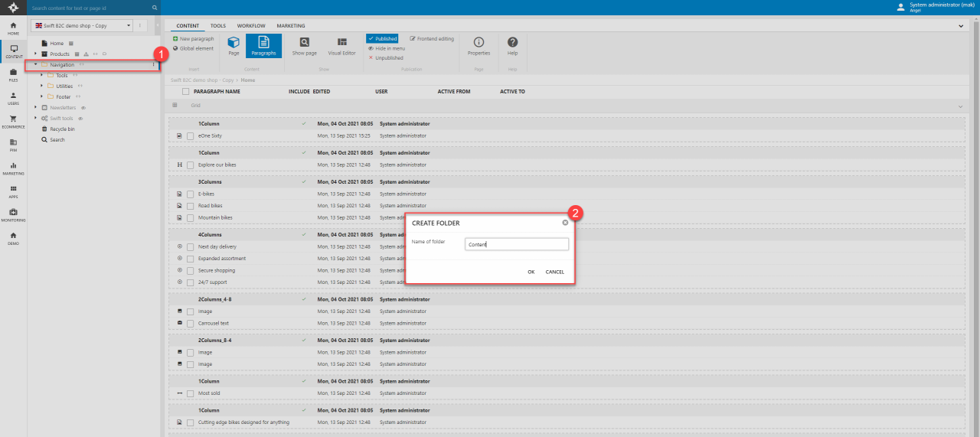Open the Monitoring sidebar icon
Screen dimensions: 980x437
(x=13, y=214)
